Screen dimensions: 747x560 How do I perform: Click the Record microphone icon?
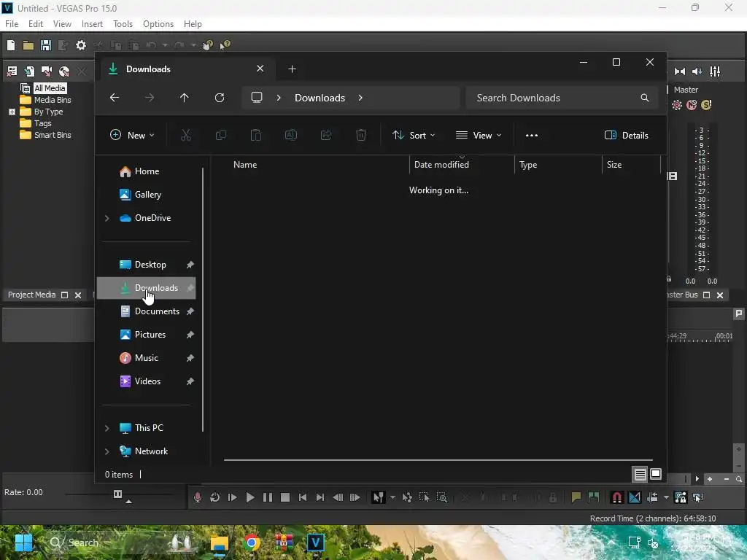pos(197,497)
